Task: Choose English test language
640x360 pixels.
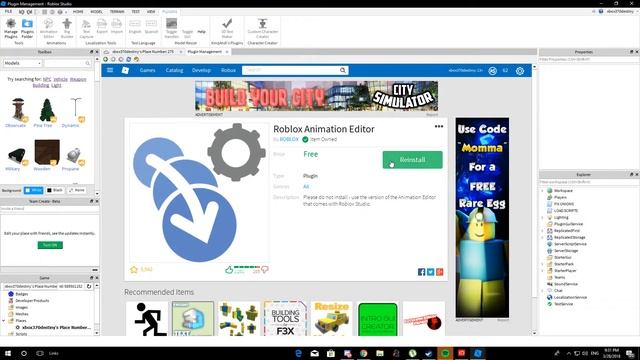Action: [x=135, y=26]
